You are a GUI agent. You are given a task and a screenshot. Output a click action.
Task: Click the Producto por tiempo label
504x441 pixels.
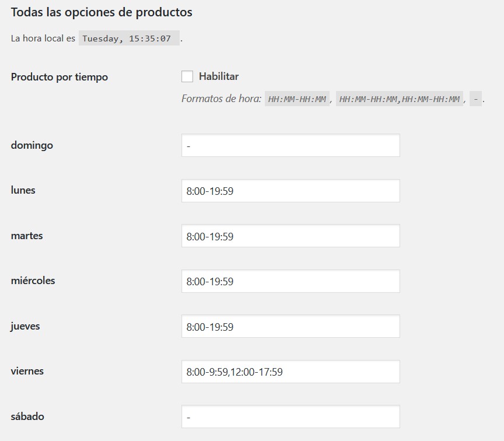(x=60, y=77)
